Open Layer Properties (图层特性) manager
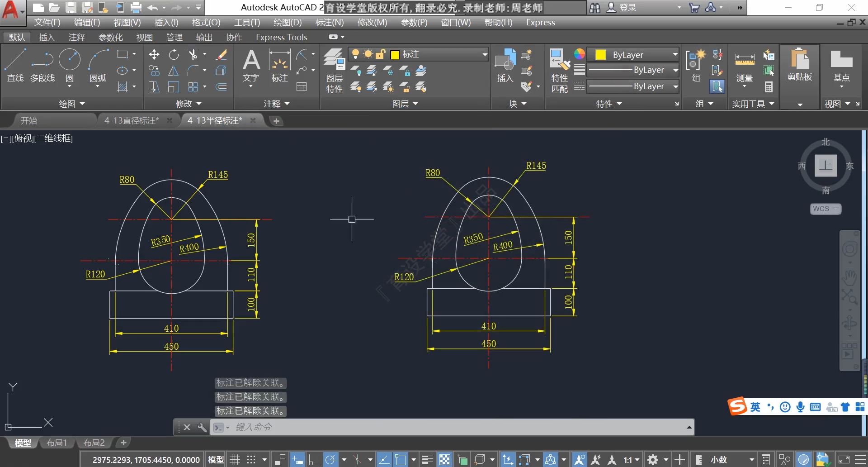Screen dimensions: 868x467 (x=335, y=70)
